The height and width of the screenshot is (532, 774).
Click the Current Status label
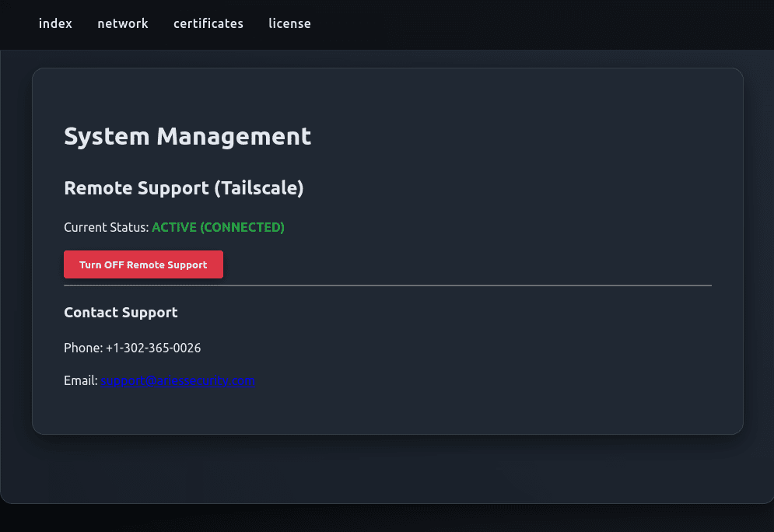[106, 227]
